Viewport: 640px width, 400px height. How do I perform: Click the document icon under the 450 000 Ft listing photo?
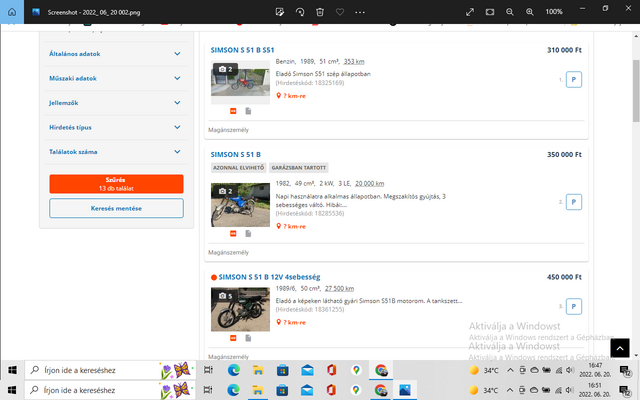pyautogui.click(x=248, y=338)
